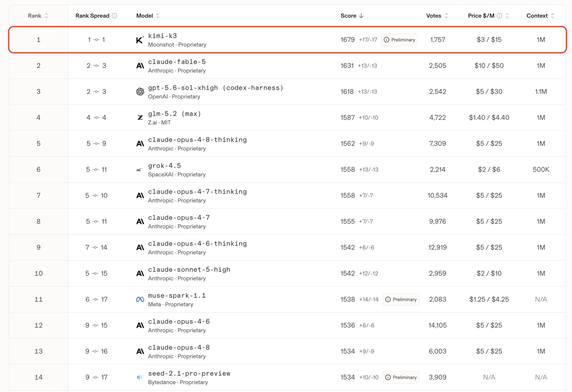Click the Z.ai · MIT license text
The width and height of the screenshot is (572, 392).
[x=159, y=123]
